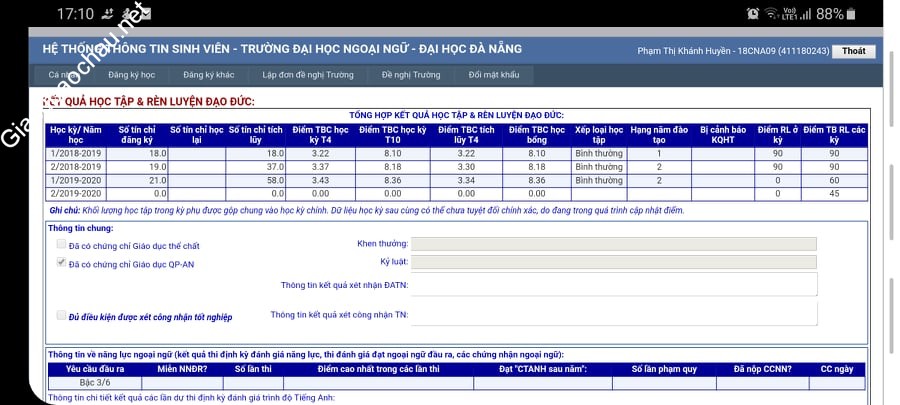Click the 'Kỷ luật' text field
Viewport: 900px width, 405px height.
[614, 262]
